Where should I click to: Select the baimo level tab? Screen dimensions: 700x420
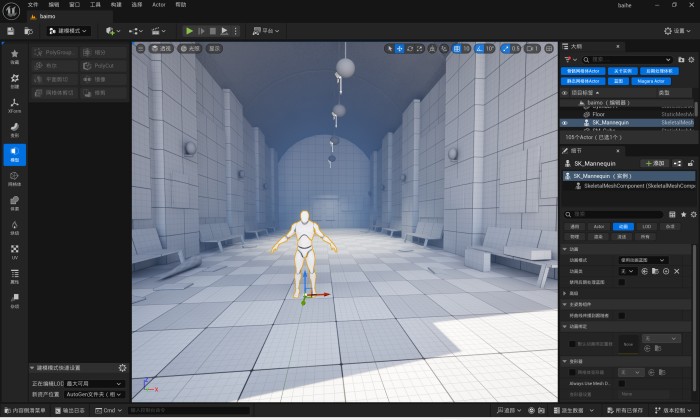[x=47, y=16]
